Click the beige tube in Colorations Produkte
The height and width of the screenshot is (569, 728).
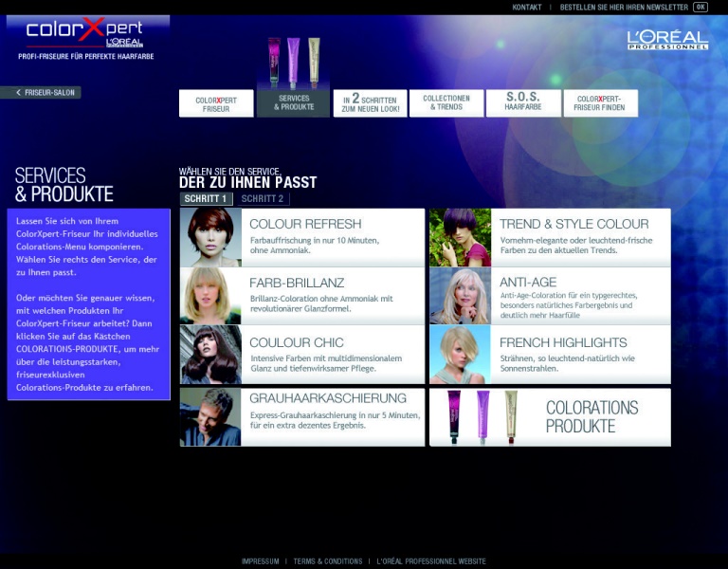pyautogui.click(x=511, y=416)
